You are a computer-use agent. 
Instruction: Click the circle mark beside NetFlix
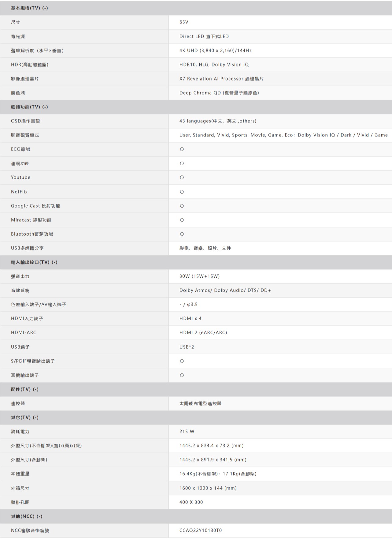[182, 192]
